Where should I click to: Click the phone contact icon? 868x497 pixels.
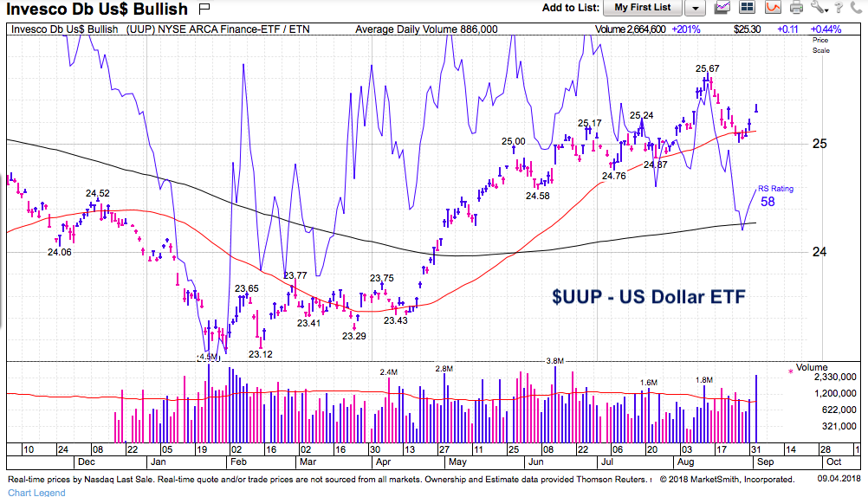[856, 7]
